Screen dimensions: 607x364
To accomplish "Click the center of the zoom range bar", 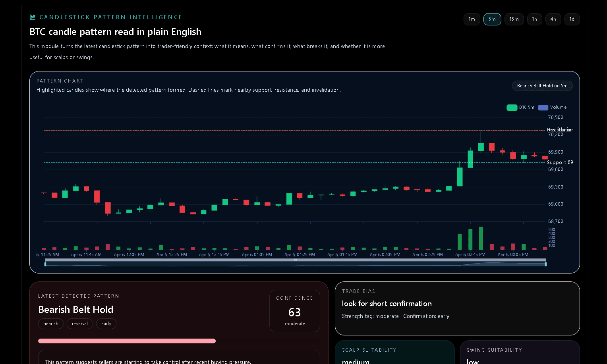I will click(x=296, y=260).
